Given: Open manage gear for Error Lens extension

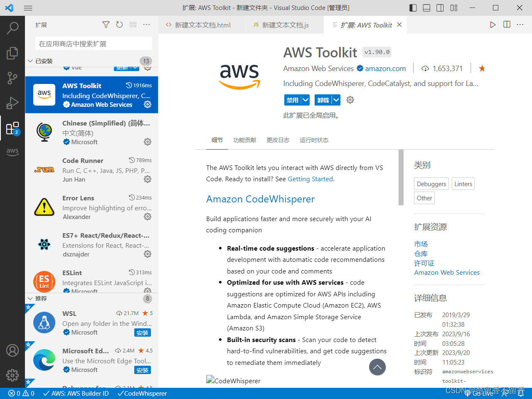Looking at the screenshot, I should click(x=148, y=217).
